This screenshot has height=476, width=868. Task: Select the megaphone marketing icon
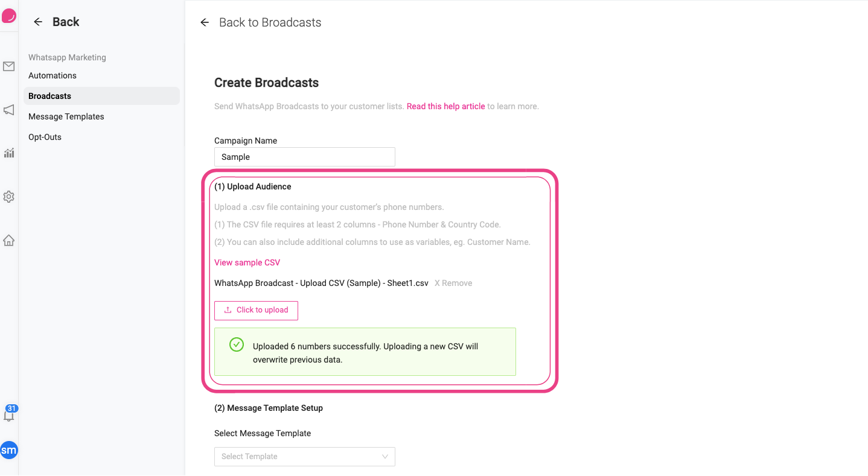click(8, 110)
